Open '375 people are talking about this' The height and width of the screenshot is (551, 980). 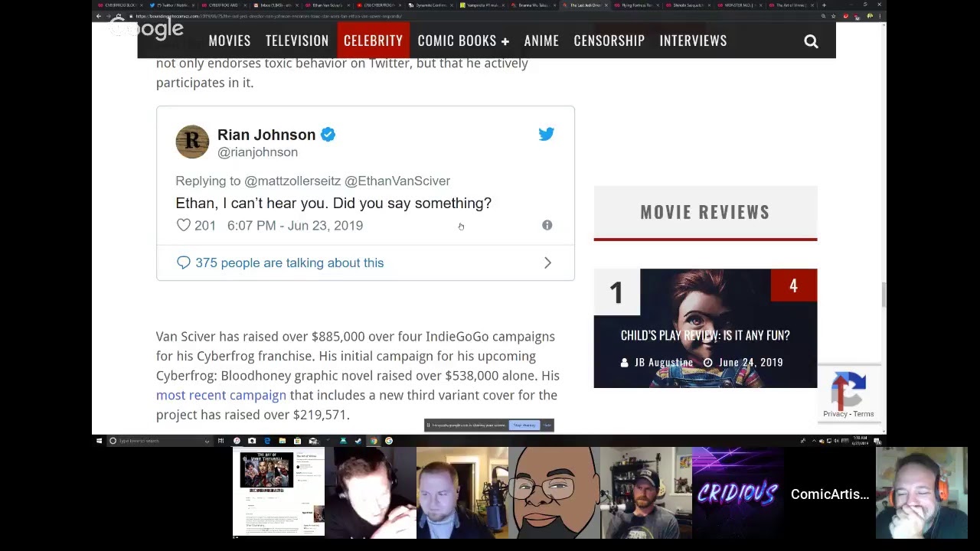coord(289,262)
